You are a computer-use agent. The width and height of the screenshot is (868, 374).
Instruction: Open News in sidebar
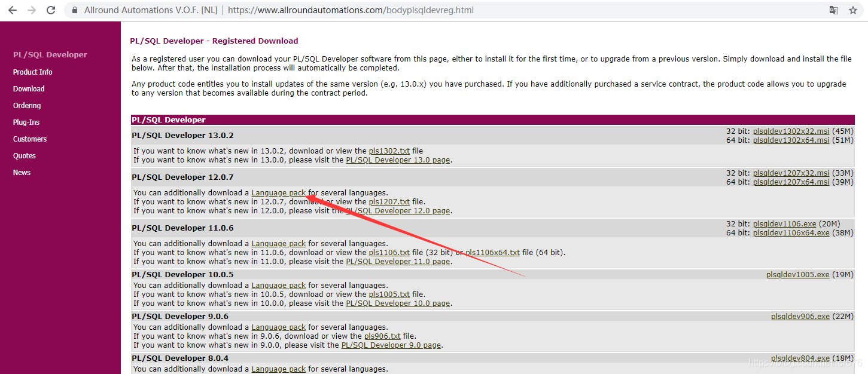(22, 173)
